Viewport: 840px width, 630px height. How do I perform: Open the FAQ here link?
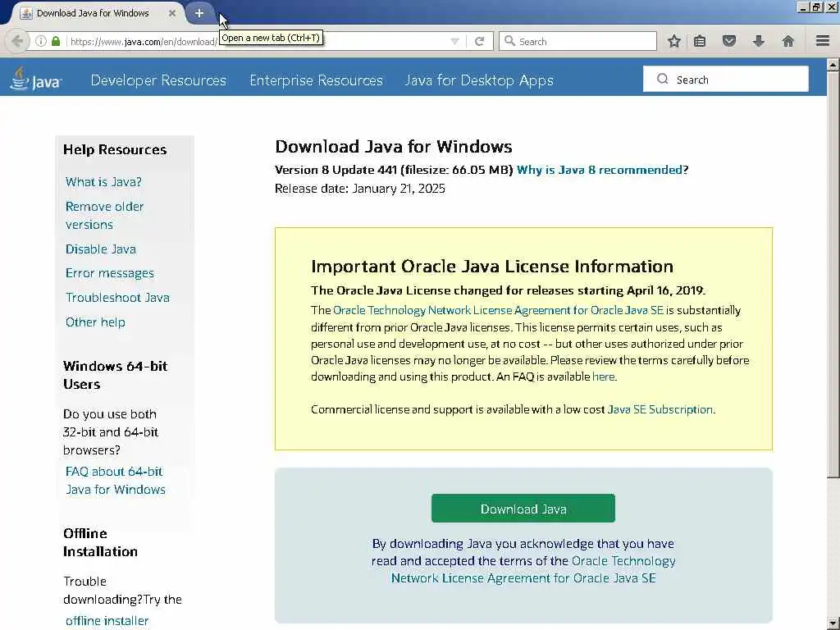click(603, 377)
